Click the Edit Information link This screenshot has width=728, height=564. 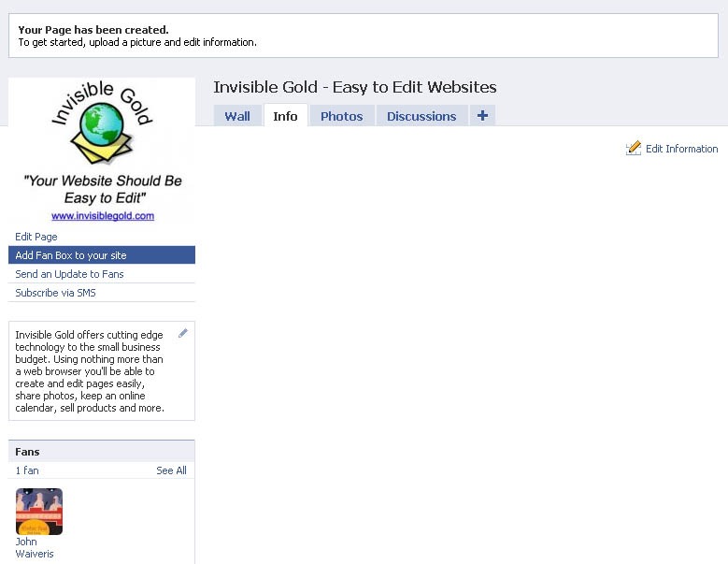click(x=681, y=149)
